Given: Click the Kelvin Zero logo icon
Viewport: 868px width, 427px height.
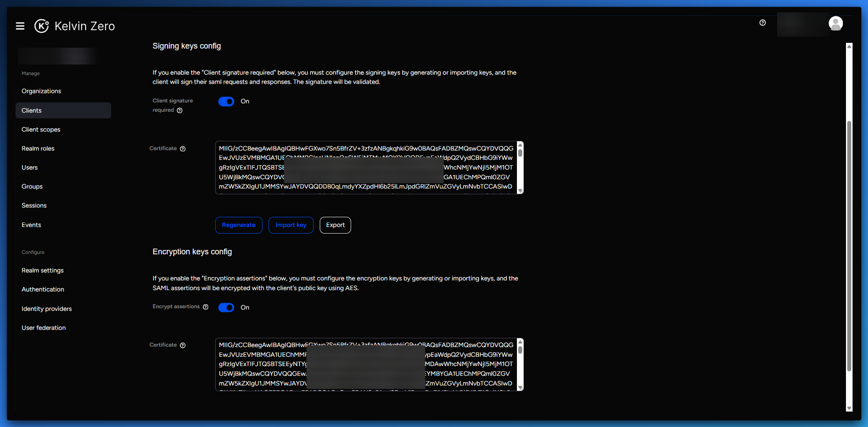Looking at the screenshot, I should (41, 26).
